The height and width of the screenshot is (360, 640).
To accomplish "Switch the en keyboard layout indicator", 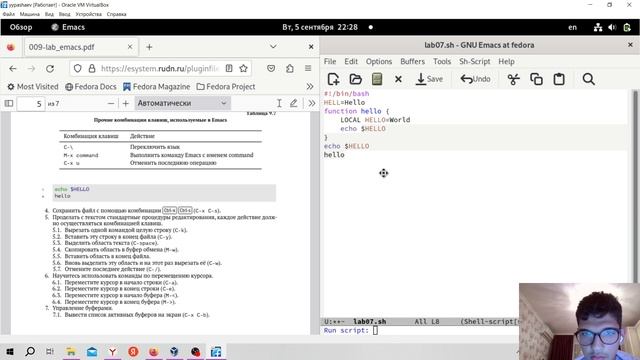I will click(x=573, y=27).
